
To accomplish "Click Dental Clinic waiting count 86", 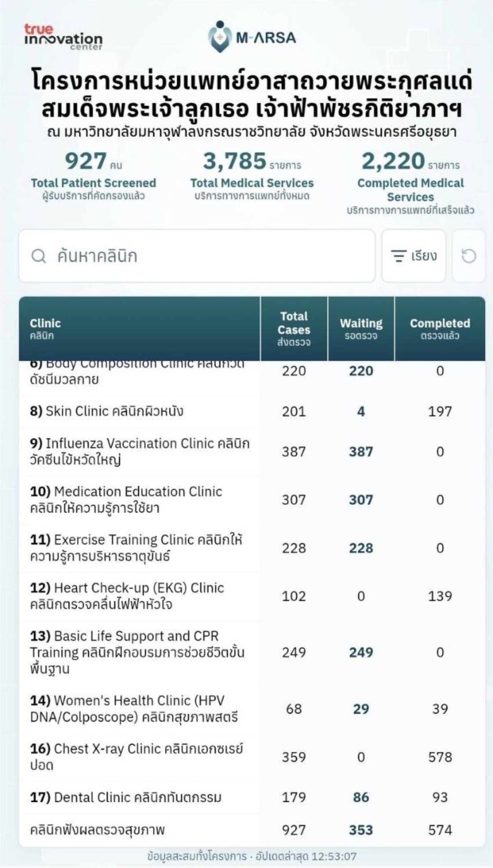I will [361, 797].
